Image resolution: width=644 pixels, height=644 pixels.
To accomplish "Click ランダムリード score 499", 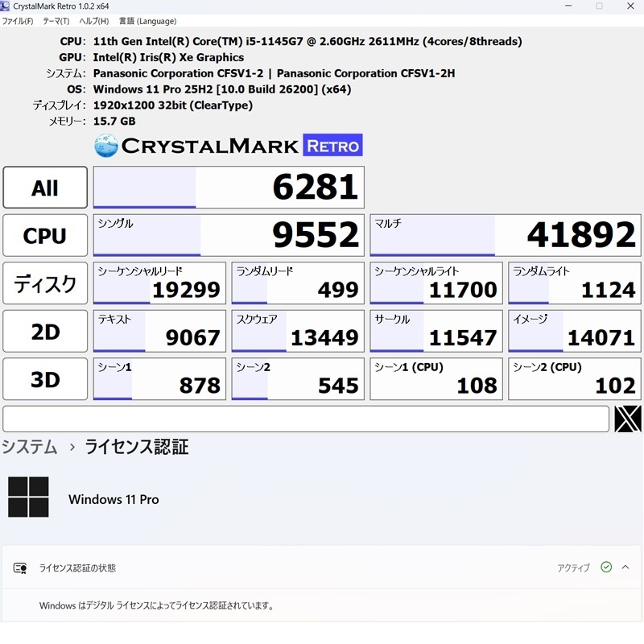I will pos(298,283).
